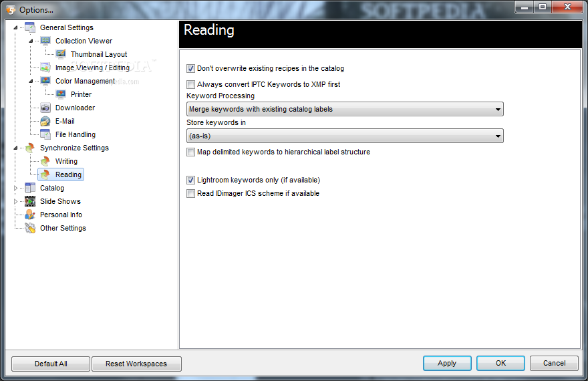Collapse the Collection Viewer node
The height and width of the screenshot is (381, 588).
click(x=31, y=41)
